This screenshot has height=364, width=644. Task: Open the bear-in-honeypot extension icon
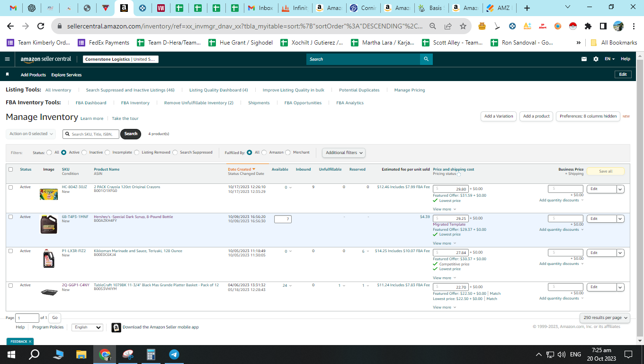pyautogui.click(x=482, y=26)
